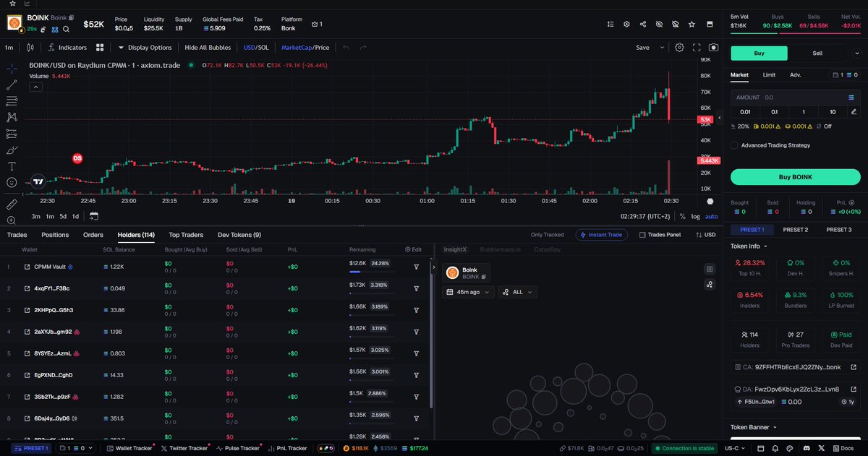
Task: Open the Fibonacci retracement tool
Action: [12, 100]
